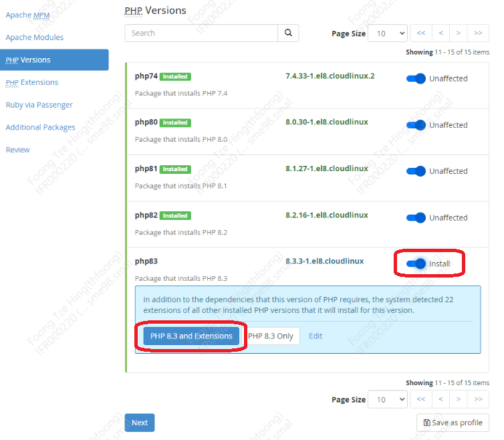The width and height of the screenshot is (504, 440).
Task: Turn off the php83 Install toggle
Action: tap(416, 263)
